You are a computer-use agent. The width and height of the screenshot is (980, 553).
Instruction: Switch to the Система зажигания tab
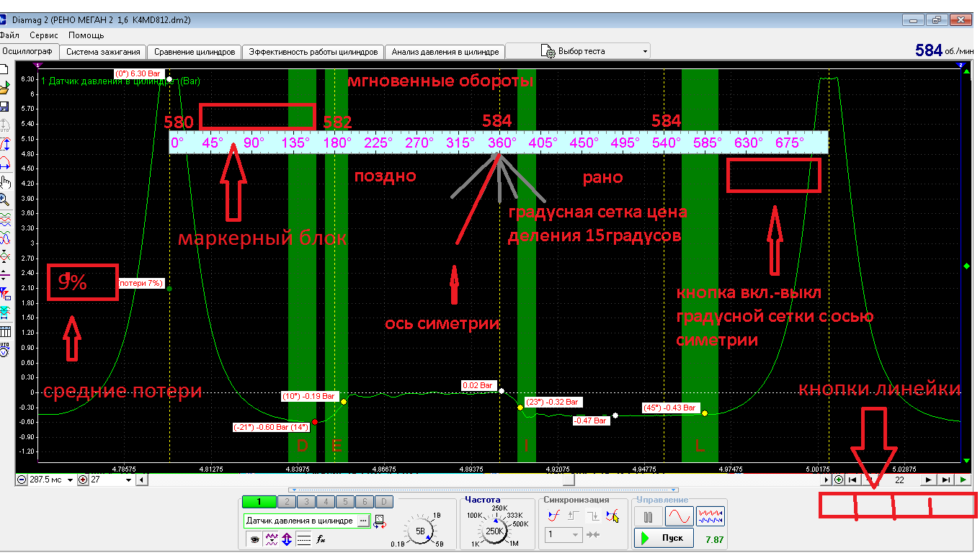click(103, 52)
